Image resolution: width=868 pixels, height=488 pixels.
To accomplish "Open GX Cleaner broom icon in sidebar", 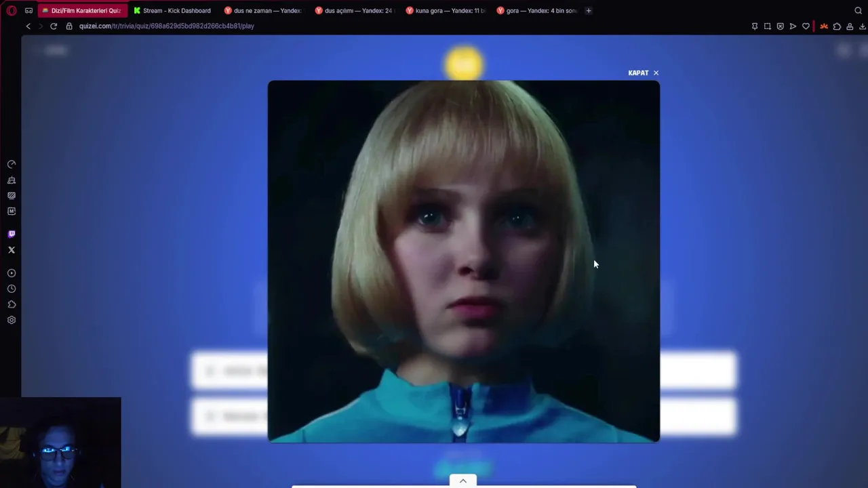I will [12, 180].
